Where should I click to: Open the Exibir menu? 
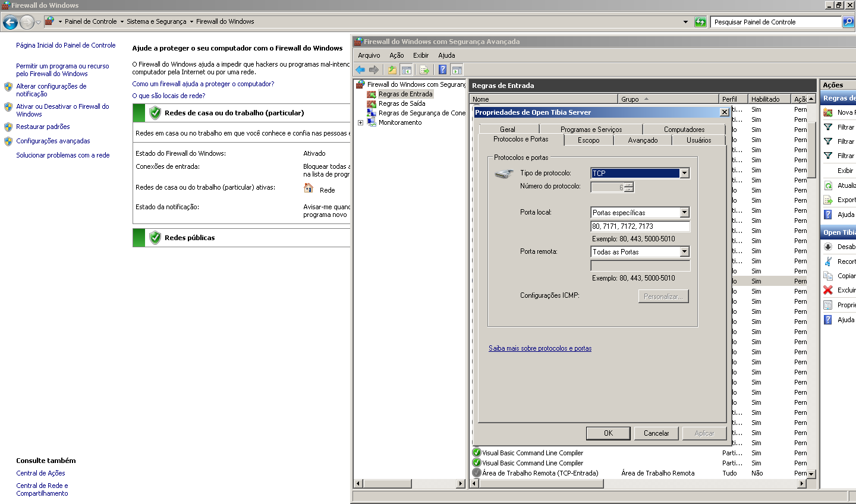click(421, 55)
